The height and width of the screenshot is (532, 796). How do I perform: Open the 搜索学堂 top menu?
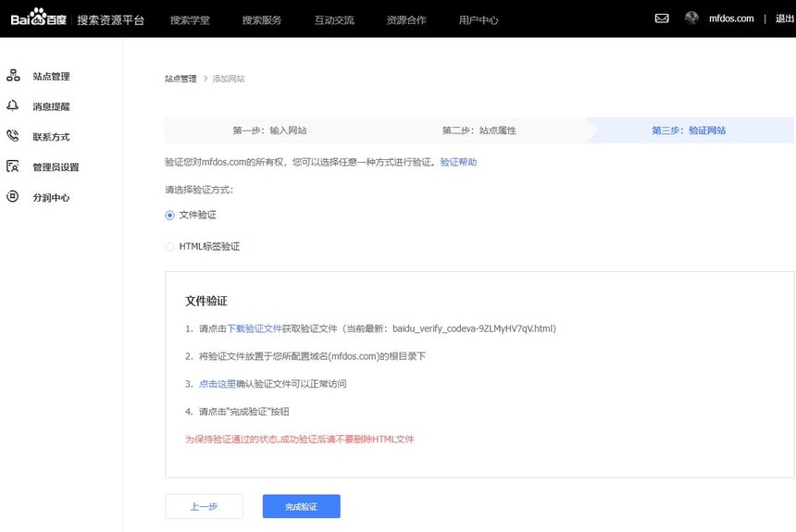click(189, 19)
